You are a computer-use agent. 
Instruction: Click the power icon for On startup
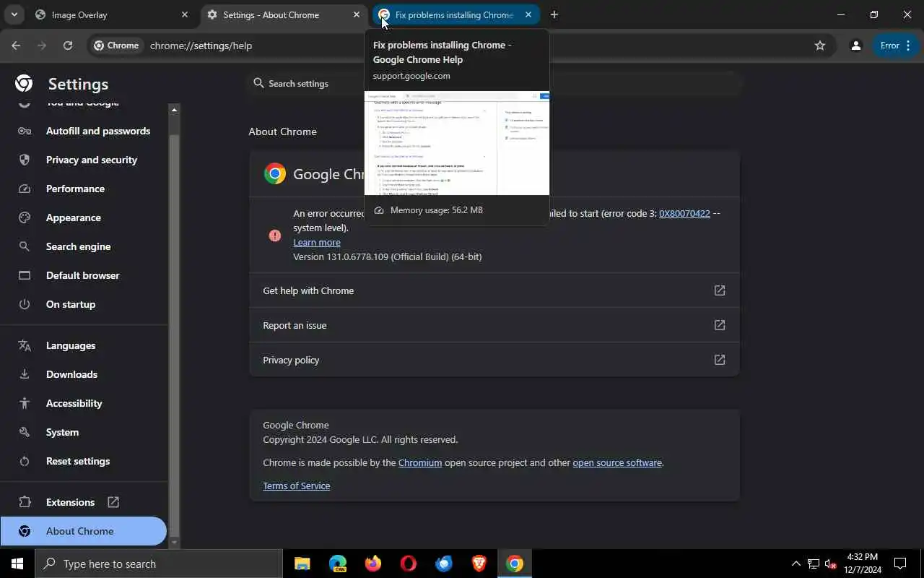(x=25, y=304)
